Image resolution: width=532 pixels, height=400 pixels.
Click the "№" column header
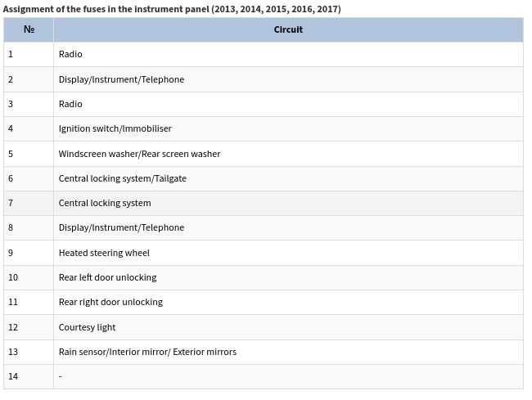point(29,29)
